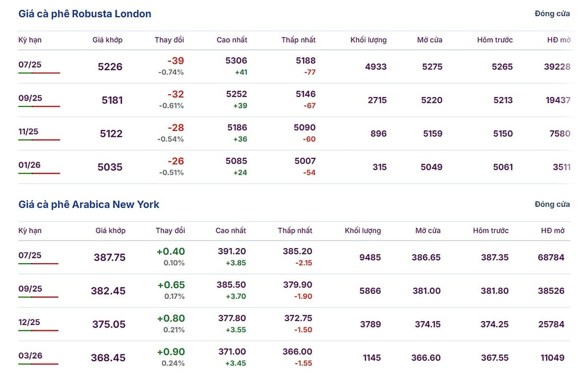This screenshot has width=588, height=373.
Task: Open the Arabica 09/25 contract term
Action: 30,289
